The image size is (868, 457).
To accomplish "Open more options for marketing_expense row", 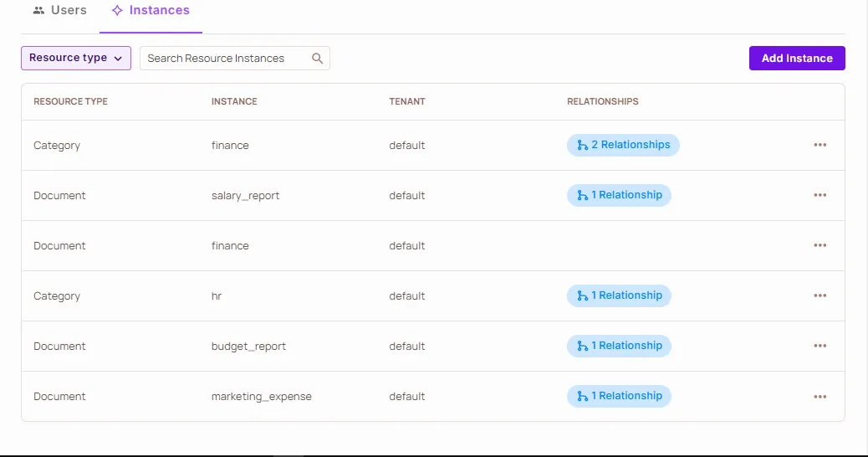I will pyautogui.click(x=819, y=396).
